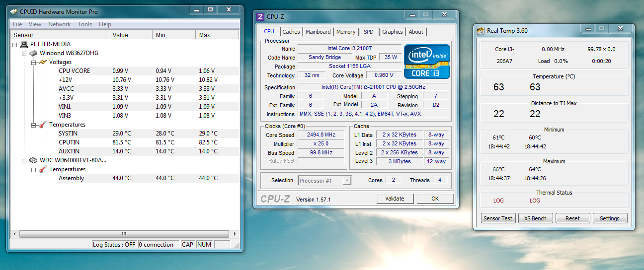Click the Max column header

coord(217,35)
